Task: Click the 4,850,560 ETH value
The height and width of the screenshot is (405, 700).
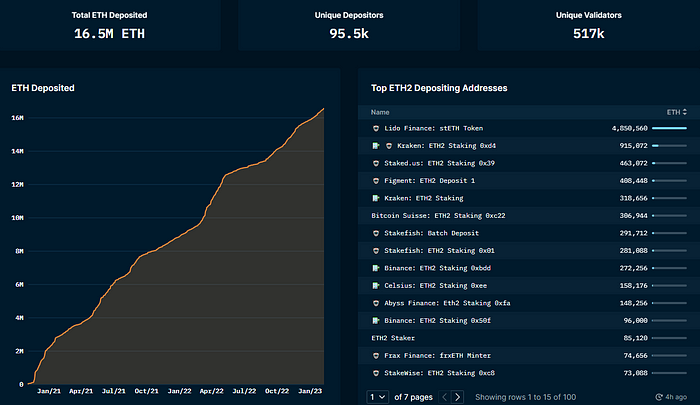Action: tap(629, 128)
